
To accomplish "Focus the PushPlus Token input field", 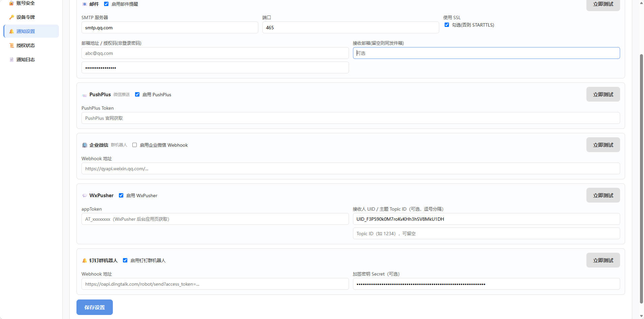I will 351,118.
